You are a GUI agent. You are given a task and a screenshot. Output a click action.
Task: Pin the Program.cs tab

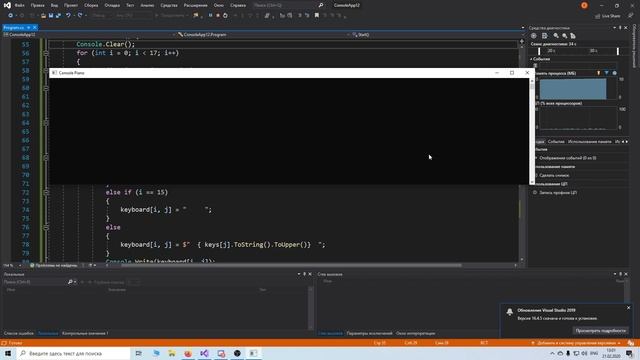click(x=29, y=27)
